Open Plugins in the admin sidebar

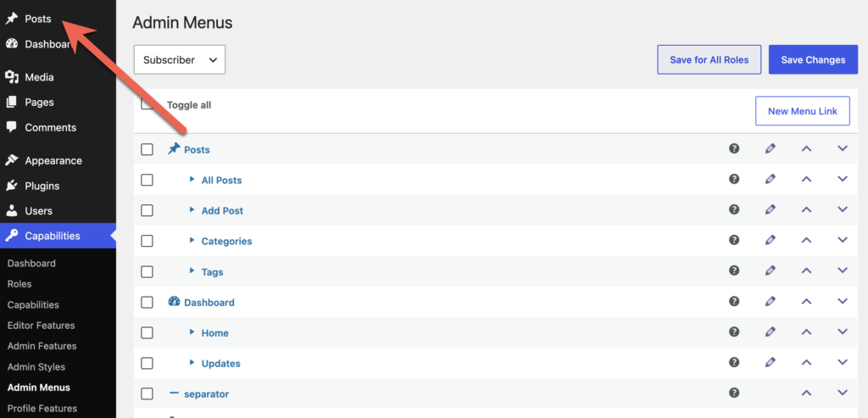coord(42,186)
